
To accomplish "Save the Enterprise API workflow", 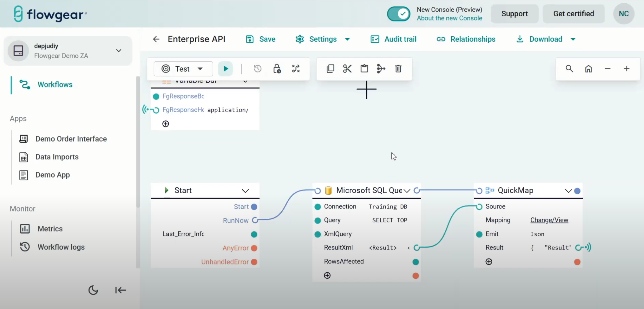I will [x=261, y=39].
